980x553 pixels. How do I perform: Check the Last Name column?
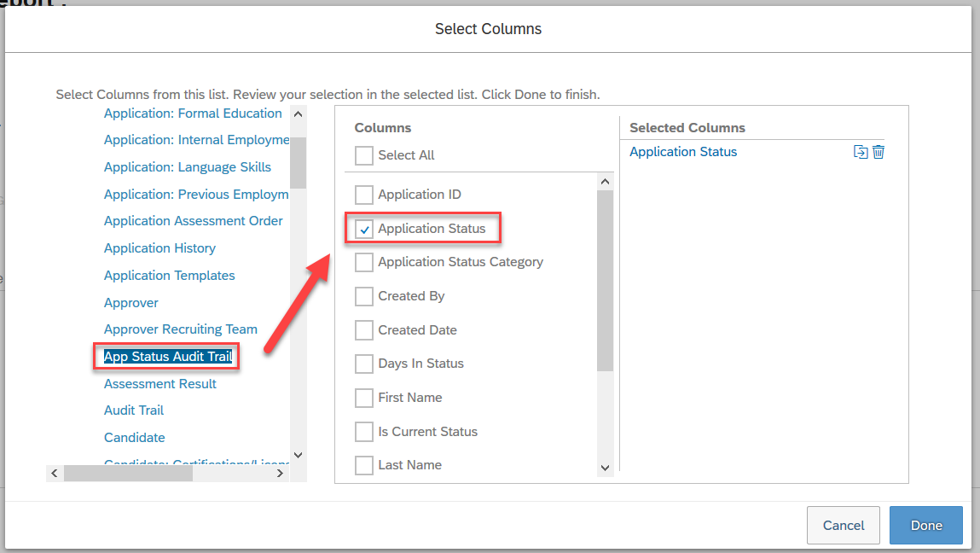tap(363, 465)
